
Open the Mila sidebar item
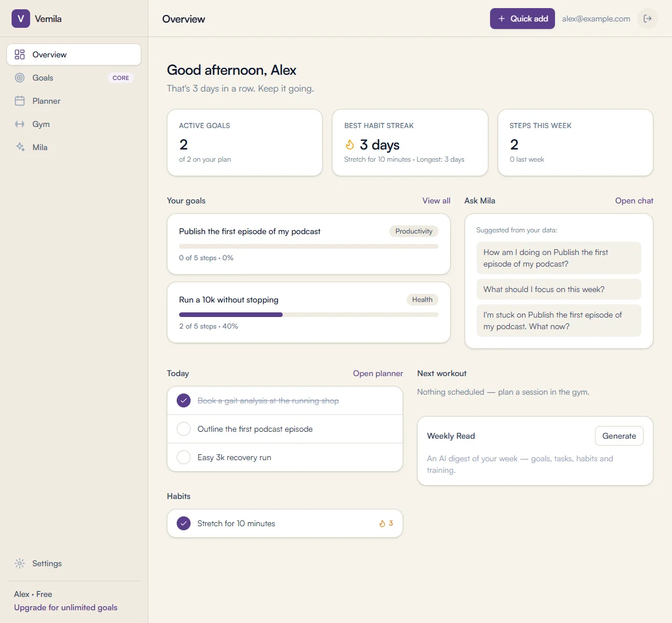[x=74, y=147]
